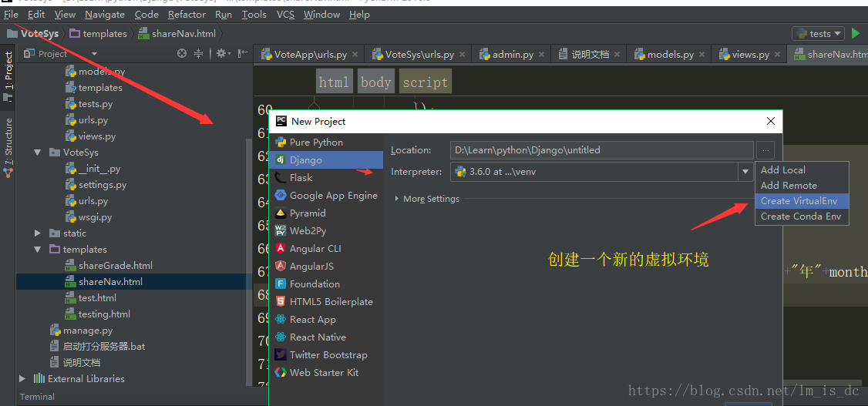Open the Project panel settings gear
Screen dimensions: 868x406
[223, 54]
